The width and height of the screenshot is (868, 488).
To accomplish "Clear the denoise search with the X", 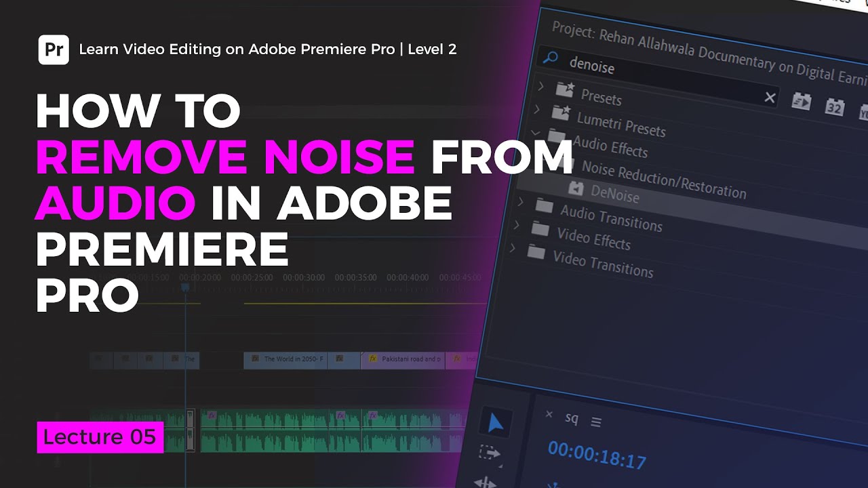I will [770, 98].
